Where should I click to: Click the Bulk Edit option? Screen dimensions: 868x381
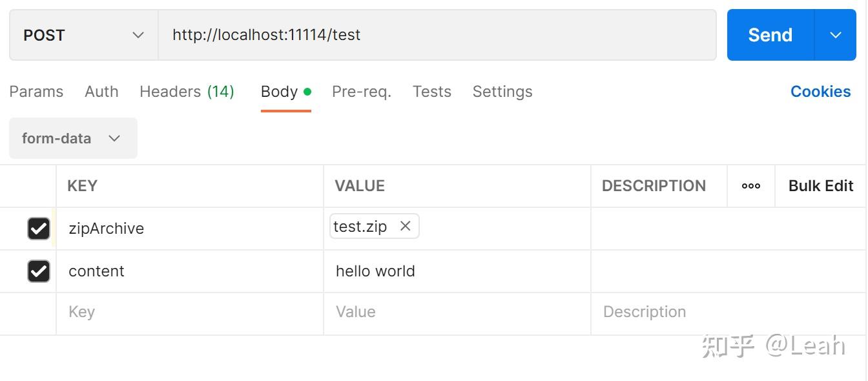pyautogui.click(x=820, y=186)
